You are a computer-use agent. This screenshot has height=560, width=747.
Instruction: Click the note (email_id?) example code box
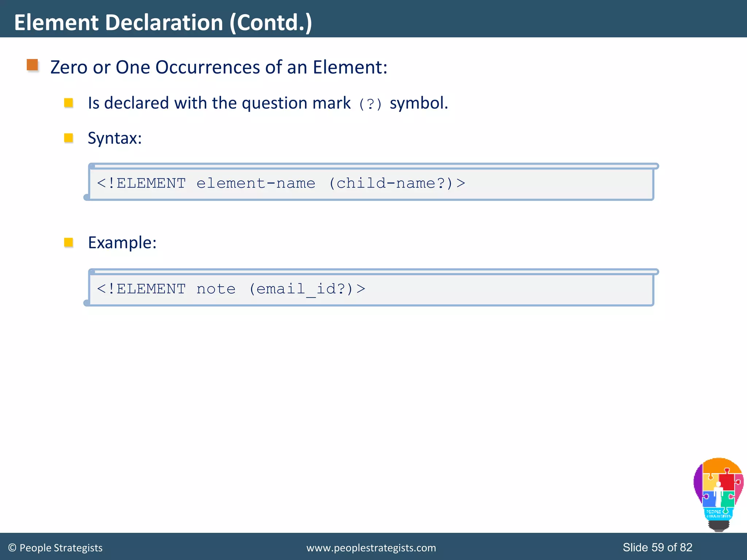(371, 288)
